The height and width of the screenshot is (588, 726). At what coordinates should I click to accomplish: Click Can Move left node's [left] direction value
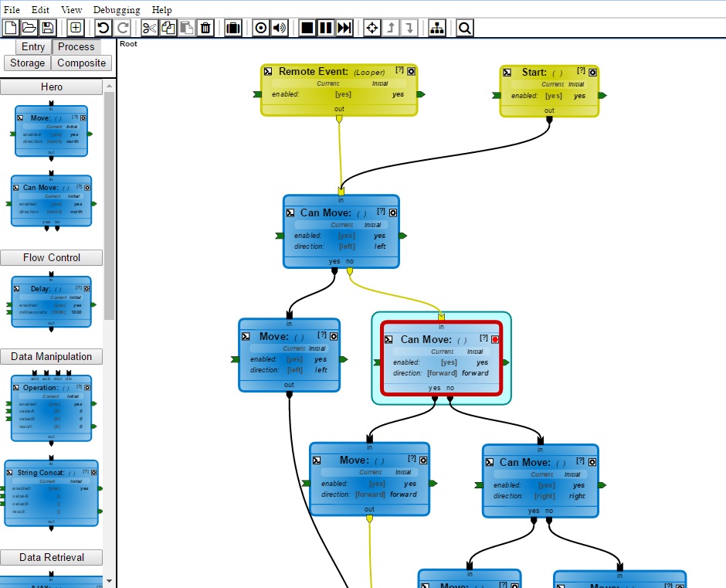click(347, 246)
